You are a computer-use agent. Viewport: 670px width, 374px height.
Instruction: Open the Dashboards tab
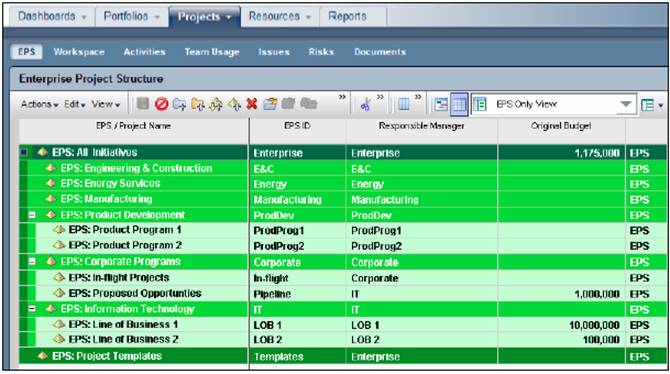pyautogui.click(x=52, y=16)
